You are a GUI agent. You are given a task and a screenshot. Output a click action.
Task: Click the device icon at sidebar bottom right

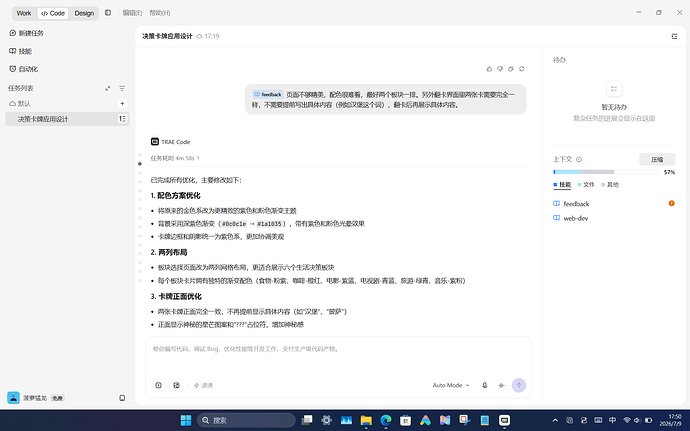click(122, 398)
